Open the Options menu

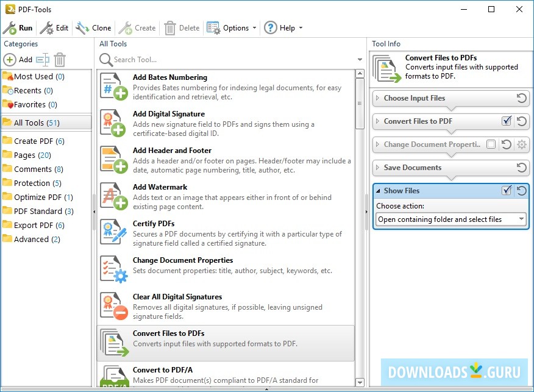[232, 28]
